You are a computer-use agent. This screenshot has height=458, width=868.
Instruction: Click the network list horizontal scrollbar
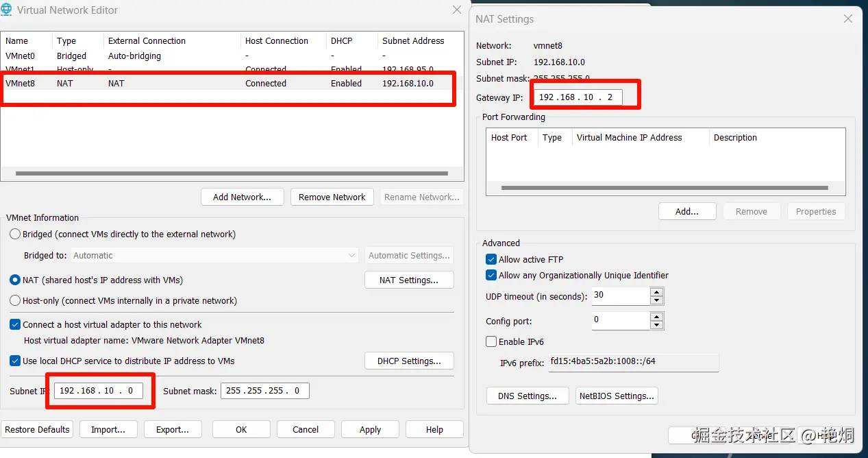tap(232, 173)
